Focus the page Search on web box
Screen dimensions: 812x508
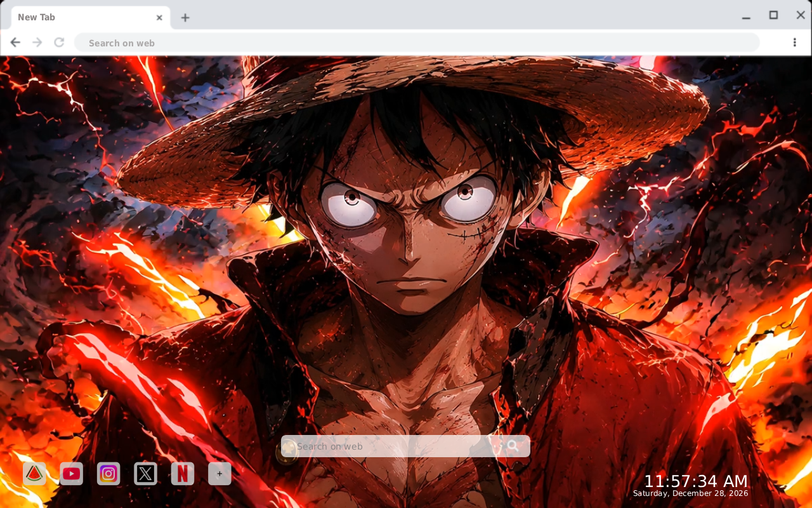[x=405, y=446]
